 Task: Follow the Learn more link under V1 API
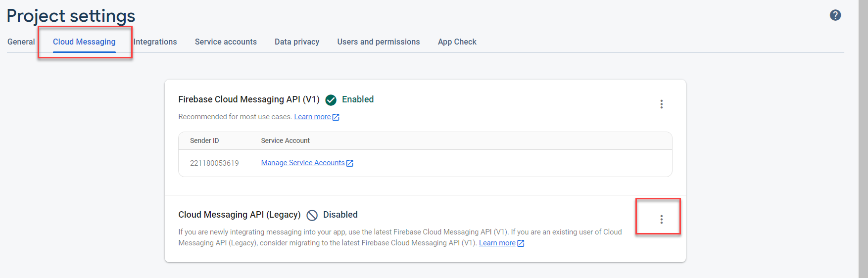tap(312, 117)
